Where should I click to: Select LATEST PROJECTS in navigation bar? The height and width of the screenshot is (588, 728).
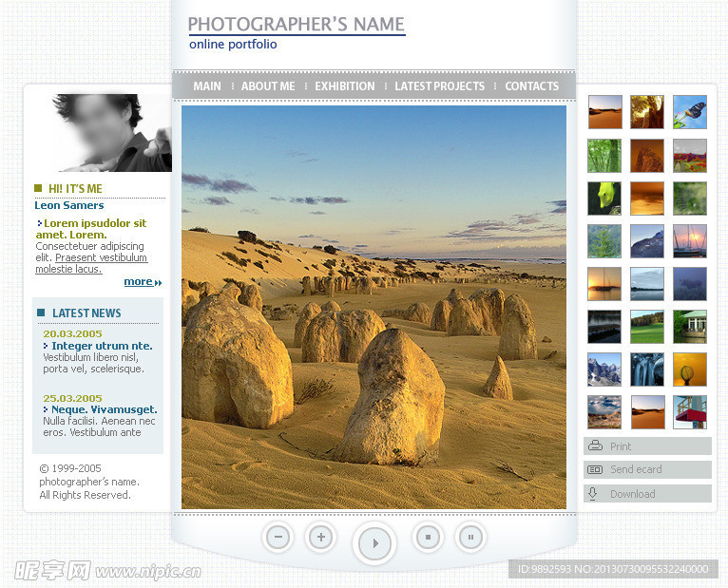click(439, 86)
